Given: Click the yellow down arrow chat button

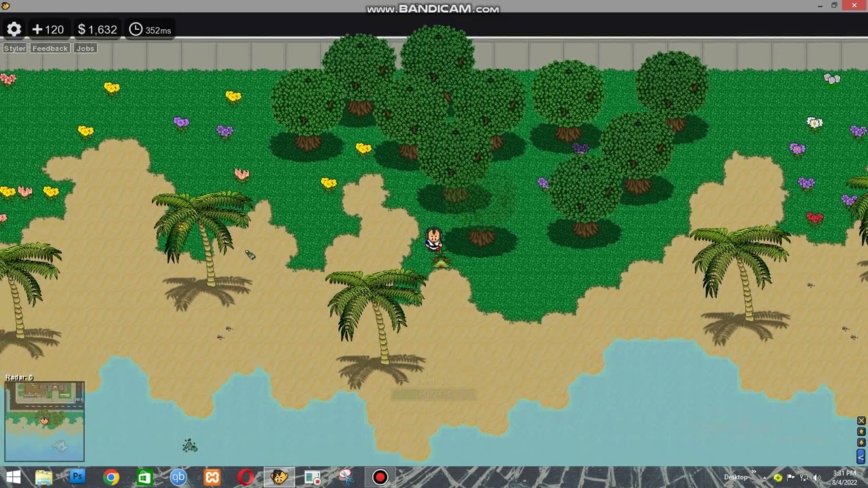Looking at the screenshot, I should pyautogui.click(x=861, y=443).
